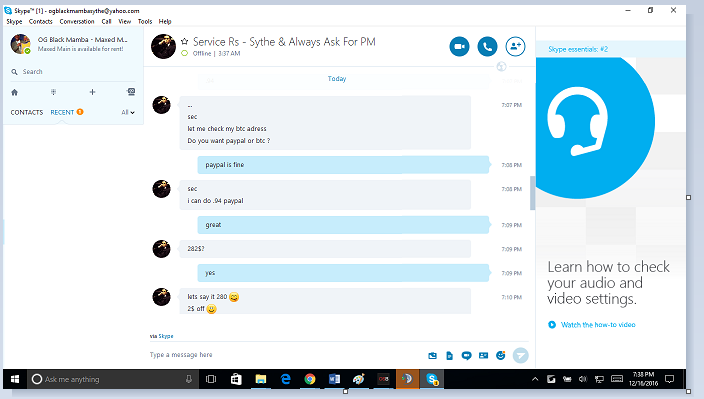Send a file using the document icon

[449, 355]
